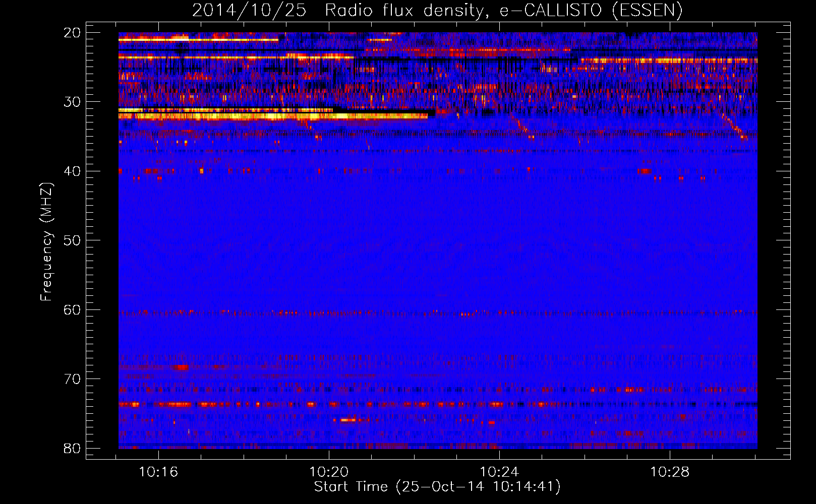This screenshot has width=816, height=504.
Task: Click the 'Start Time (25-Oct-14 10:14:41)' axis label
Action: 437,487
